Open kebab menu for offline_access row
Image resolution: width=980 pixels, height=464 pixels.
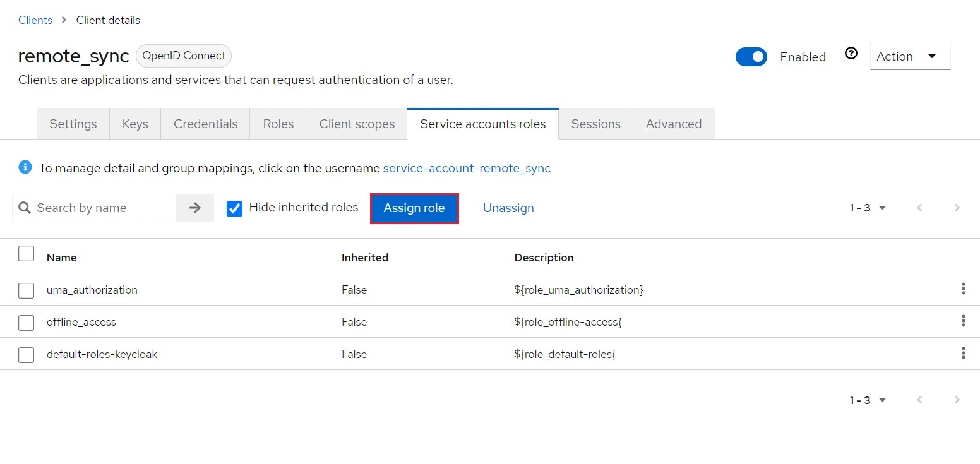pyautogui.click(x=963, y=321)
